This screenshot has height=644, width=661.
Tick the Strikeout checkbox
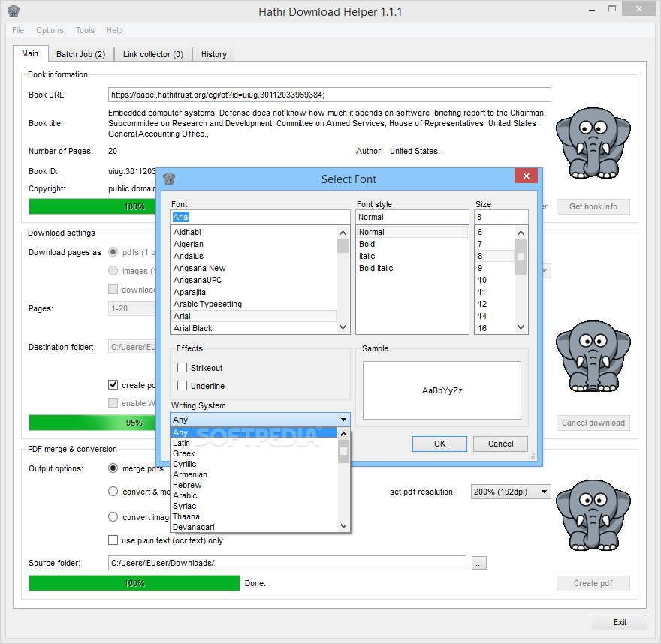(x=182, y=368)
